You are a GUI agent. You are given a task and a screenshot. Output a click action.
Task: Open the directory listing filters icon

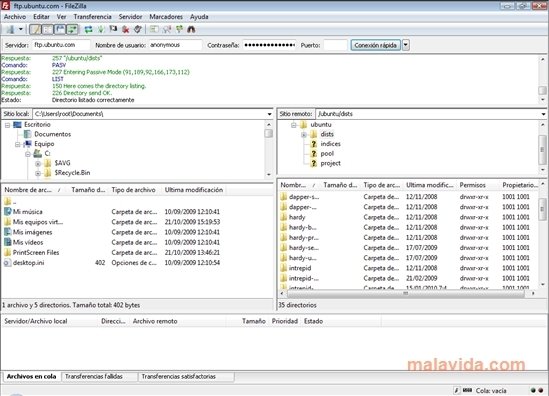[154, 29]
